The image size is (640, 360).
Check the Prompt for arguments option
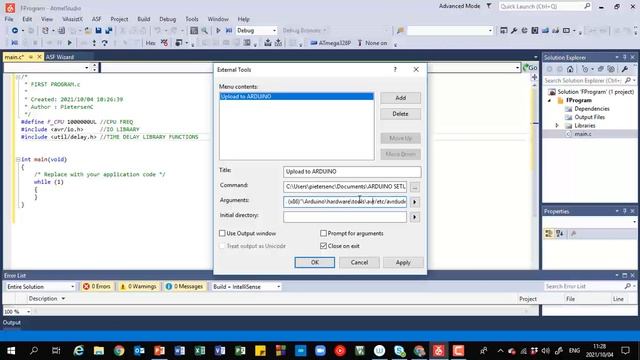pyautogui.click(x=323, y=233)
